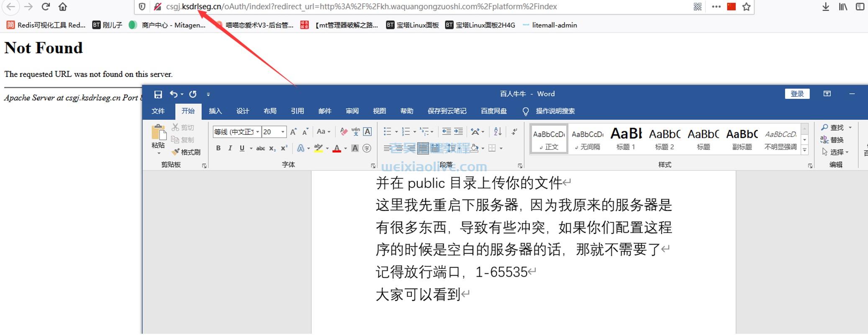Open the font name combo box 等线
This screenshot has height=335, width=868.
pyautogui.click(x=237, y=132)
